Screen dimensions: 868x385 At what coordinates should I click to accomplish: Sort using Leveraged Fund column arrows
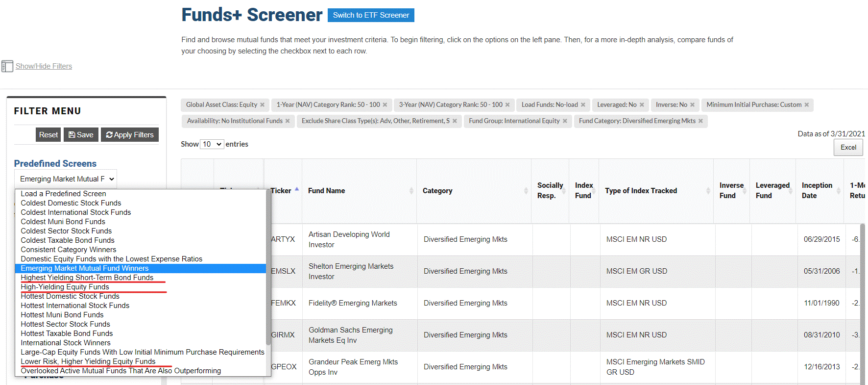[791, 191]
